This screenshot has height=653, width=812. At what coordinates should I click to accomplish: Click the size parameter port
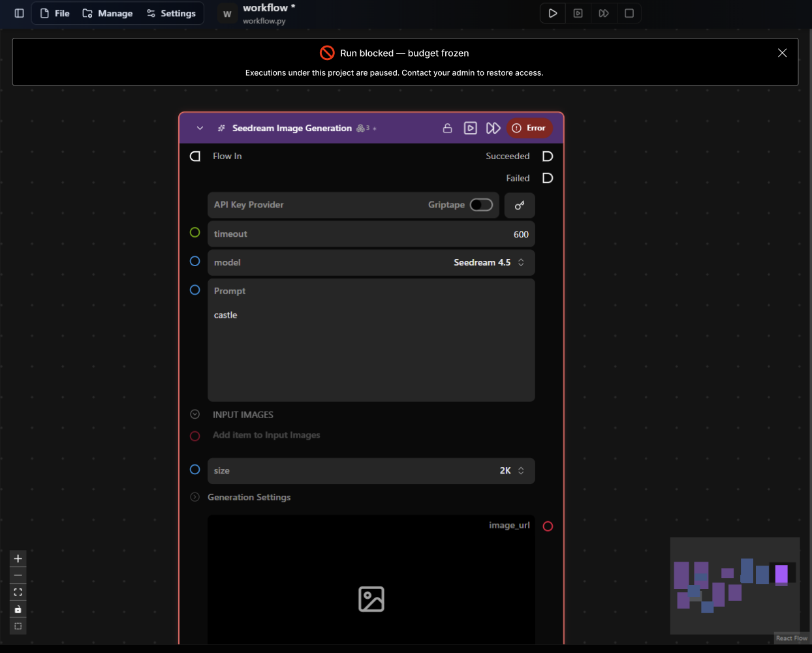pyautogui.click(x=195, y=469)
